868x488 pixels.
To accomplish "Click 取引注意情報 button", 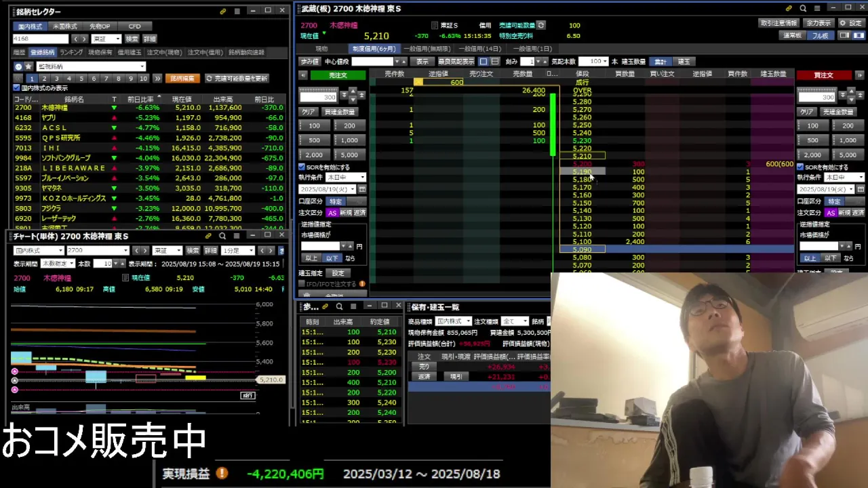I will [778, 23].
